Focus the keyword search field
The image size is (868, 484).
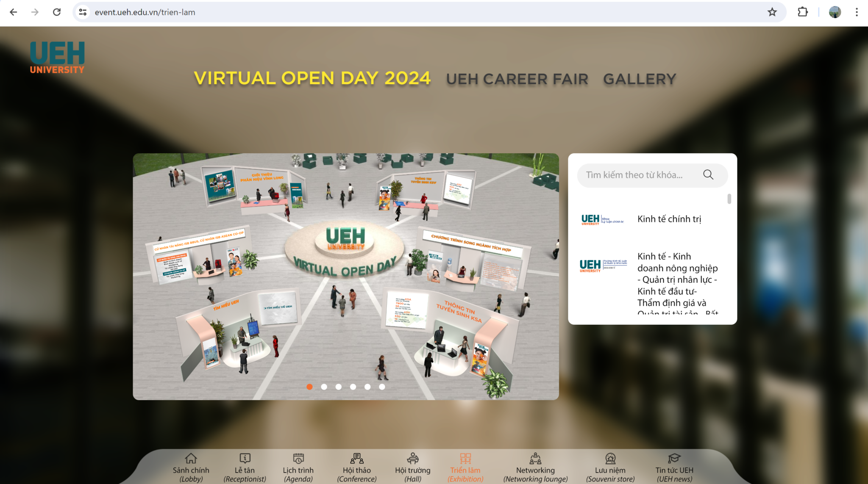click(652, 175)
